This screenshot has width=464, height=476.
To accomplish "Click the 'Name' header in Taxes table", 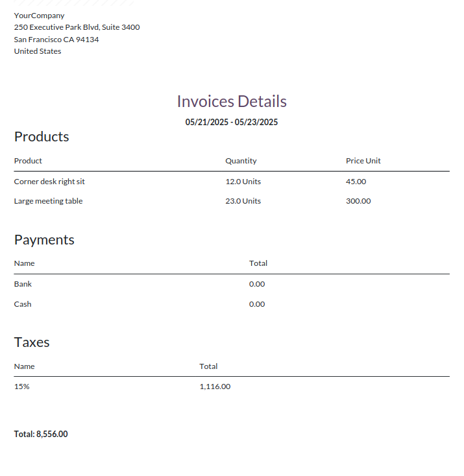I will [x=24, y=366].
